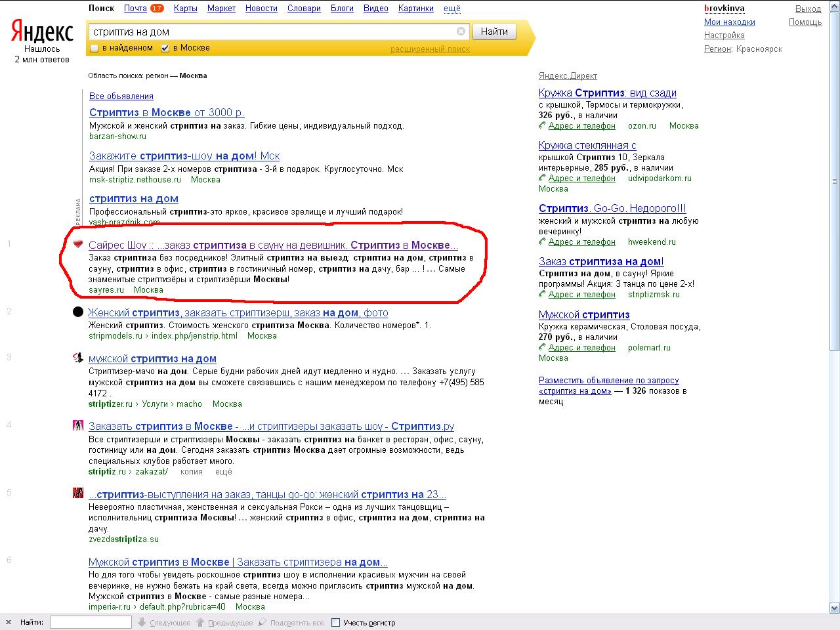
Task: Click the barzan-show.ru green URL
Action: coord(117,136)
